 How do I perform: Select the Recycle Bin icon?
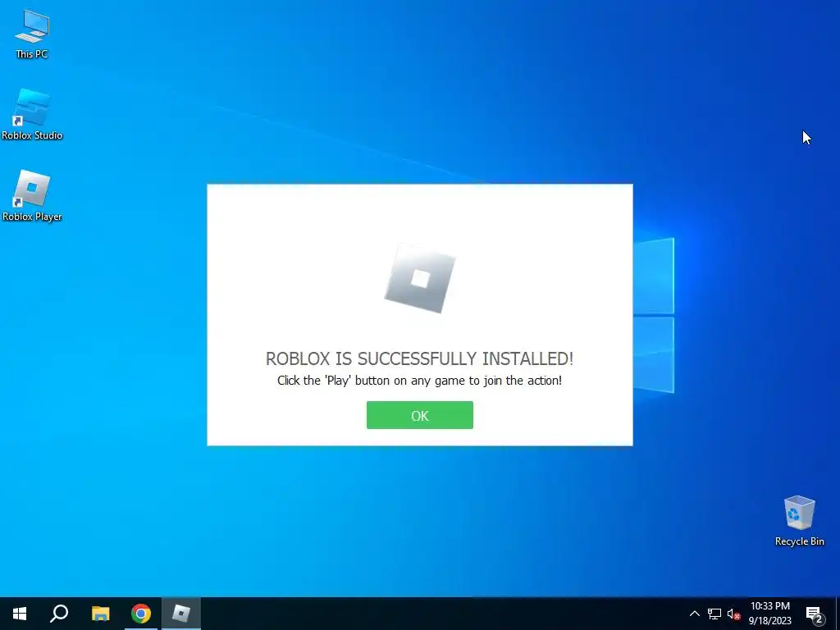(799, 521)
